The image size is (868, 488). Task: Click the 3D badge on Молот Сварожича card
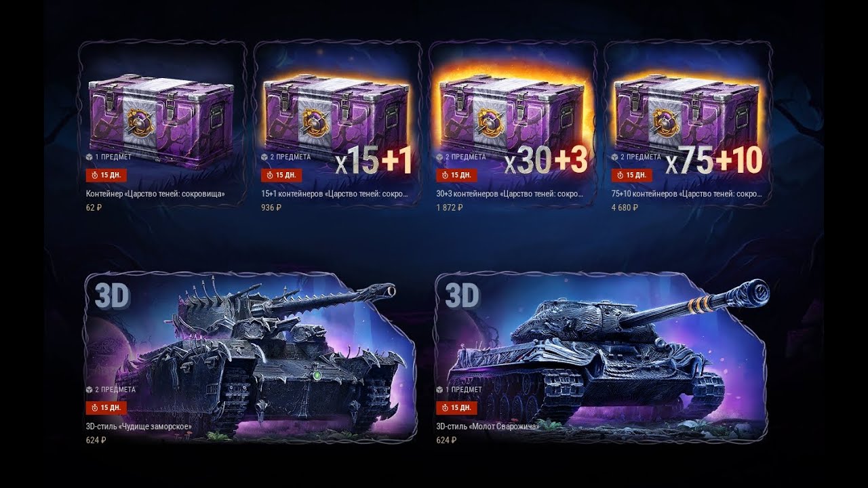pos(462,296)
